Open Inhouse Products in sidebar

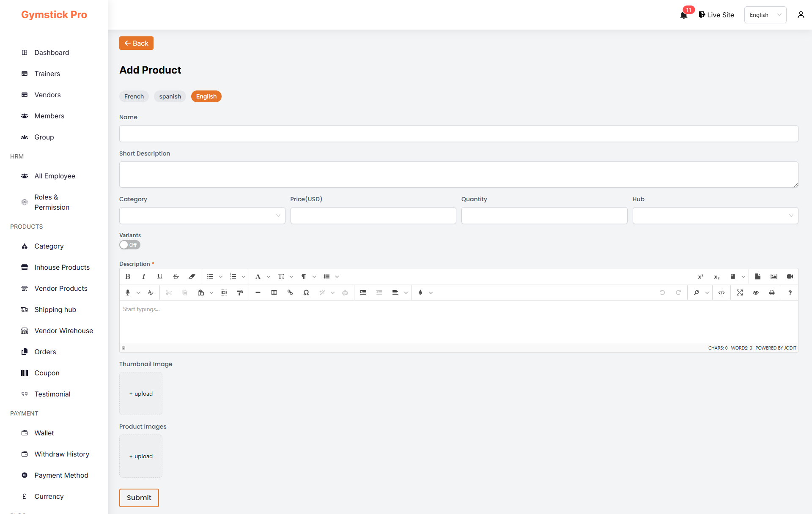[x=62, y=267]
